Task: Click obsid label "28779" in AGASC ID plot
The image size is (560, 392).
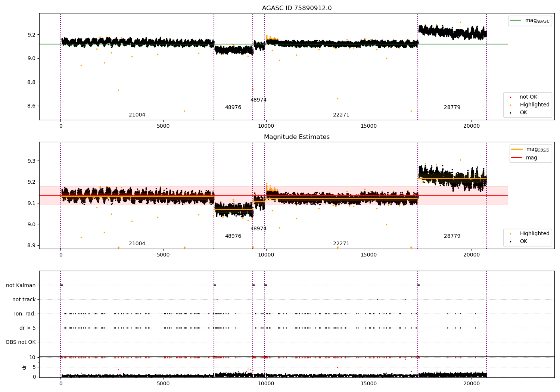Action: [452, 108]
